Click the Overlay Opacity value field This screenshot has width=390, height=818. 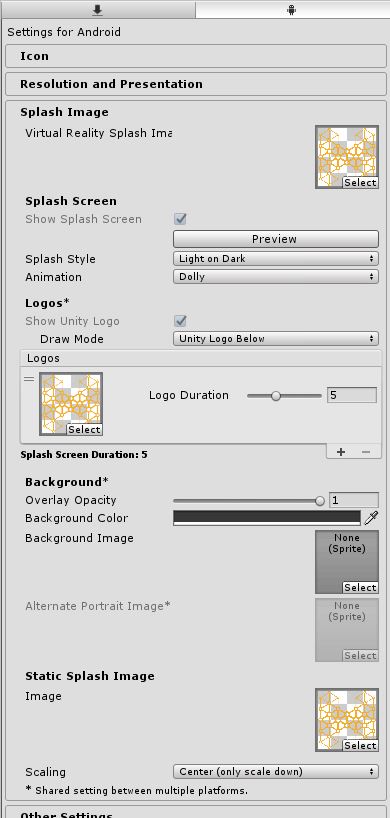[354, 500]
